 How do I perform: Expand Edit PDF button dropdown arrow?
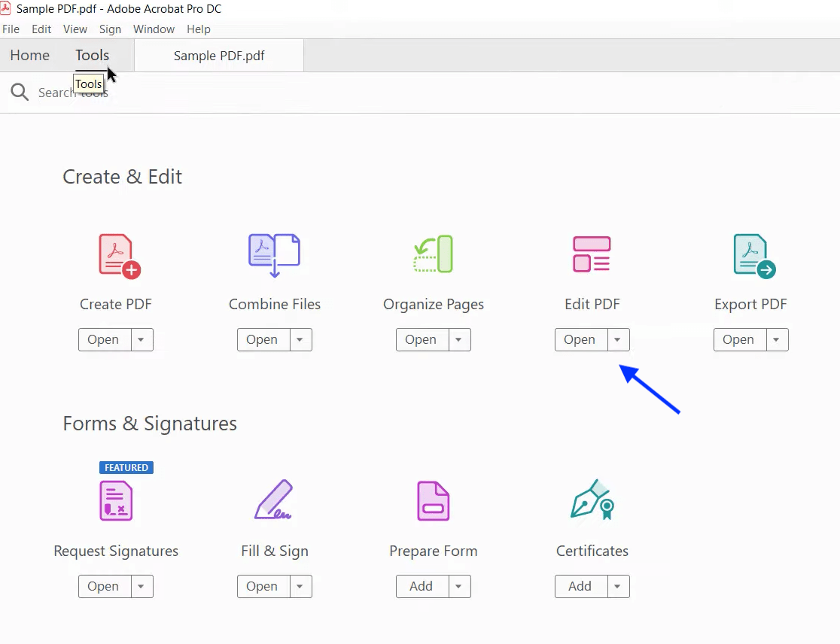click(x=618, y=339)
